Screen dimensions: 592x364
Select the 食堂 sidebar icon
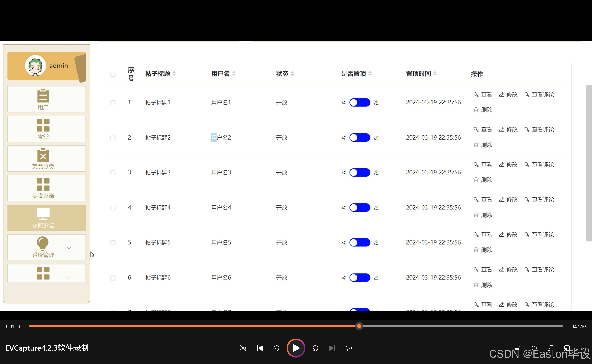(43, 129)
